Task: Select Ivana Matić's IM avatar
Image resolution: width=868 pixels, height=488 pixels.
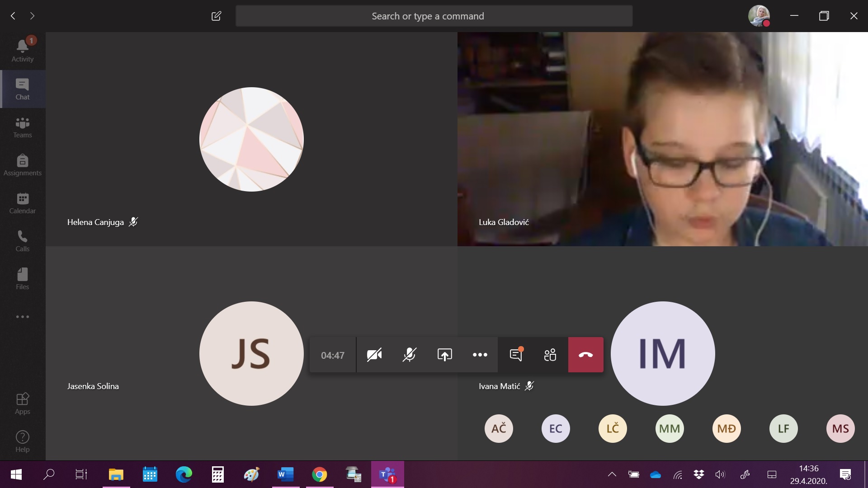Action: (663, 353)
